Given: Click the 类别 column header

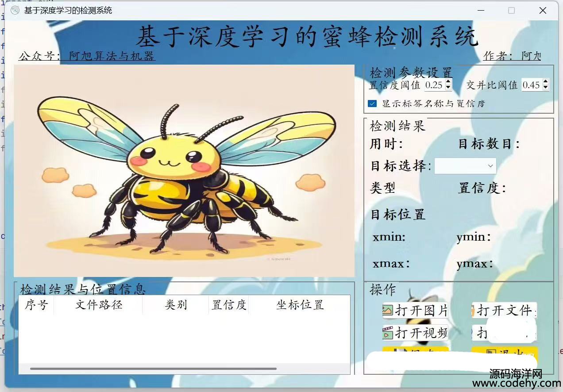Looking at the screenshot, I should 176,305.
